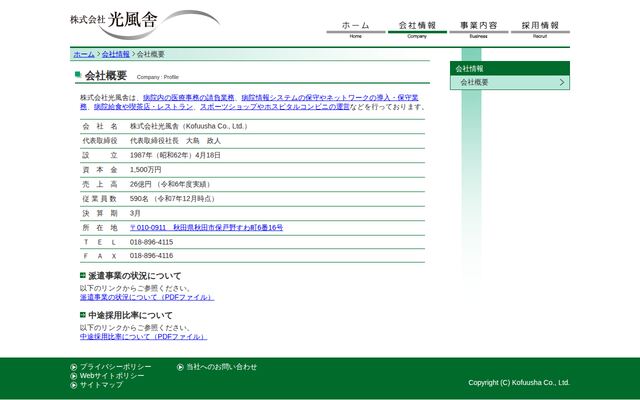Click the 会社情報 breadcrumb link
The height and width of the screenshot is (400, 640).
116,54
